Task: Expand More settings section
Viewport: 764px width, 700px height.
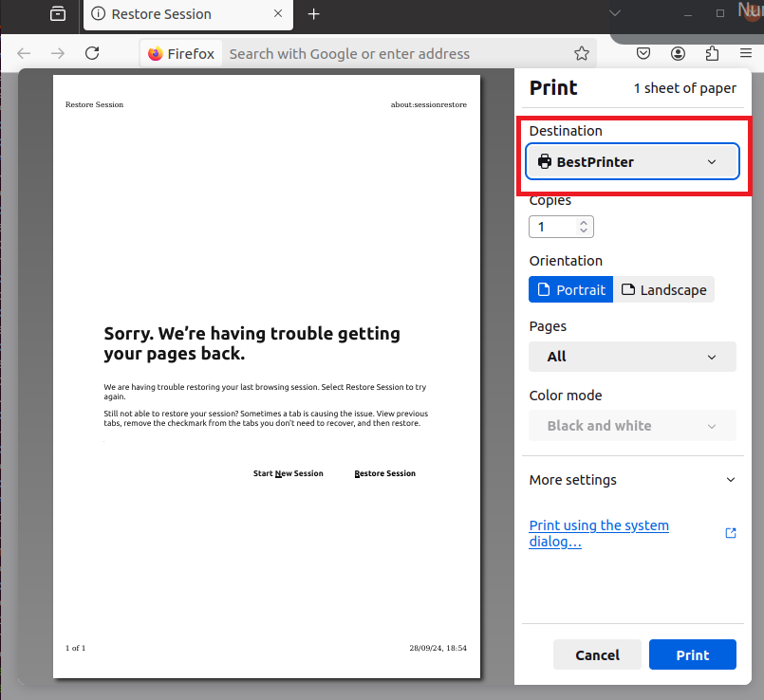Action: pyautogui.click(x=632, y=480)
